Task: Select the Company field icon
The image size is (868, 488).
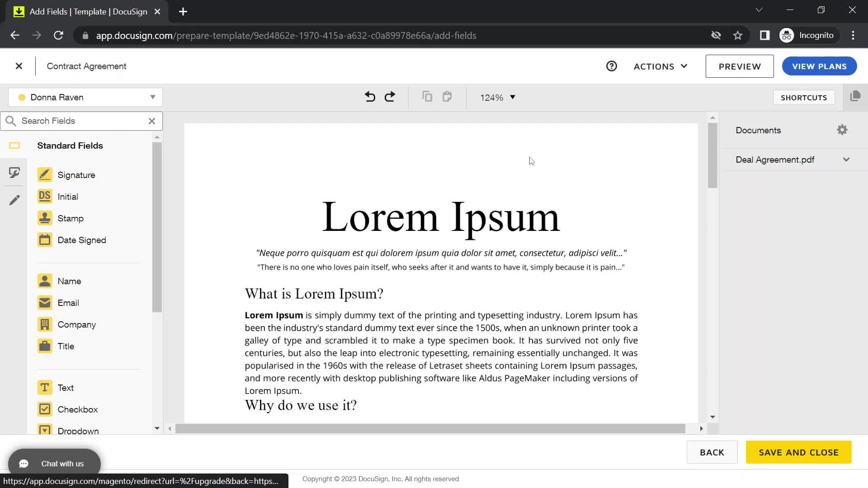Action: (45, 324)
